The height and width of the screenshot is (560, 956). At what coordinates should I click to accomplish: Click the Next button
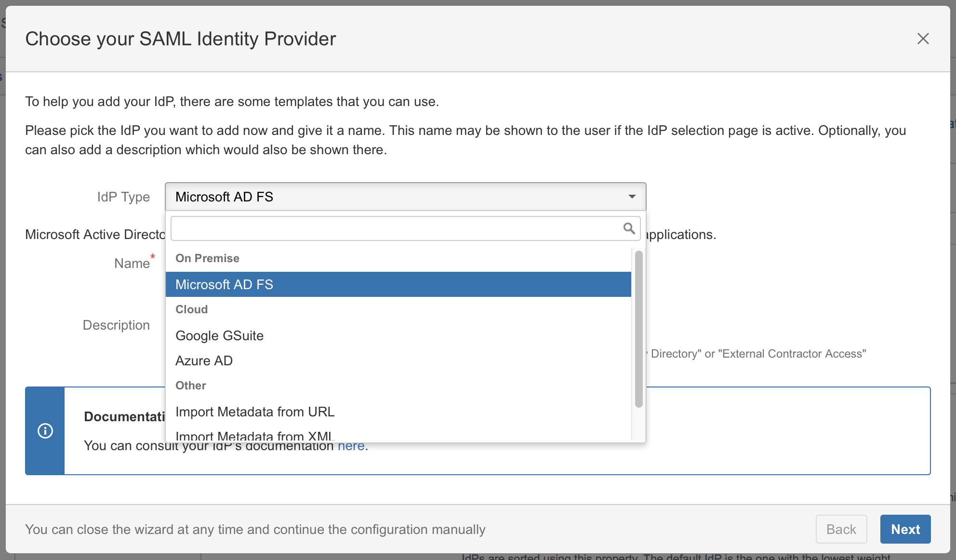point(905,529)
